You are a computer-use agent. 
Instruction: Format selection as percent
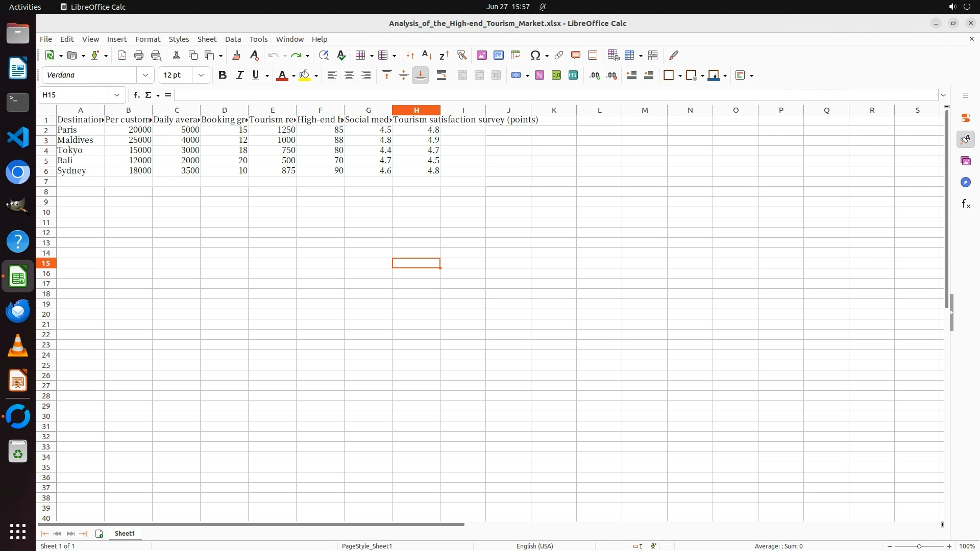540,76
